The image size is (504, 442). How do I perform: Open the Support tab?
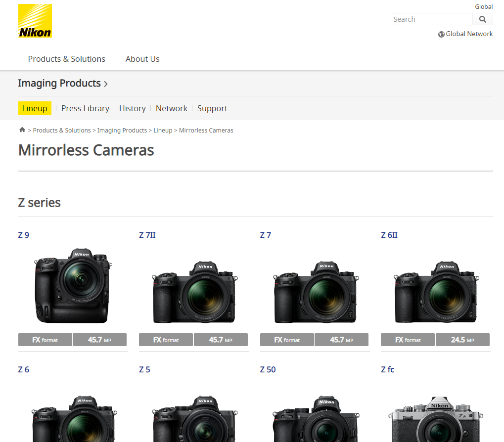pos(212,108)
